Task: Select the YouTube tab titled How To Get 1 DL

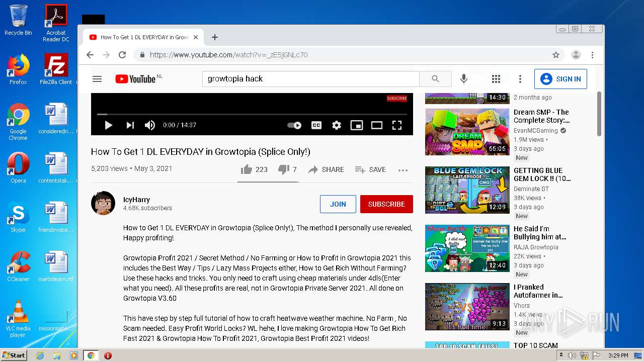Action: pos(143,37)
